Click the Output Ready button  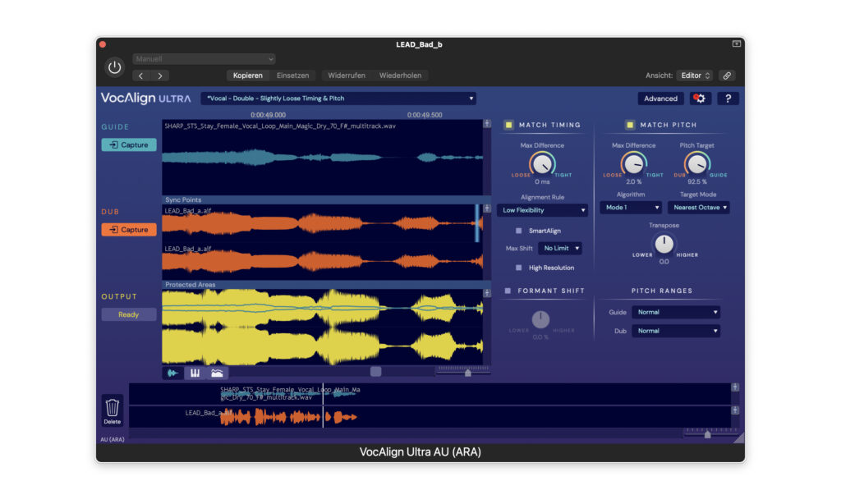pyautogui.click(x=129, y=314)
